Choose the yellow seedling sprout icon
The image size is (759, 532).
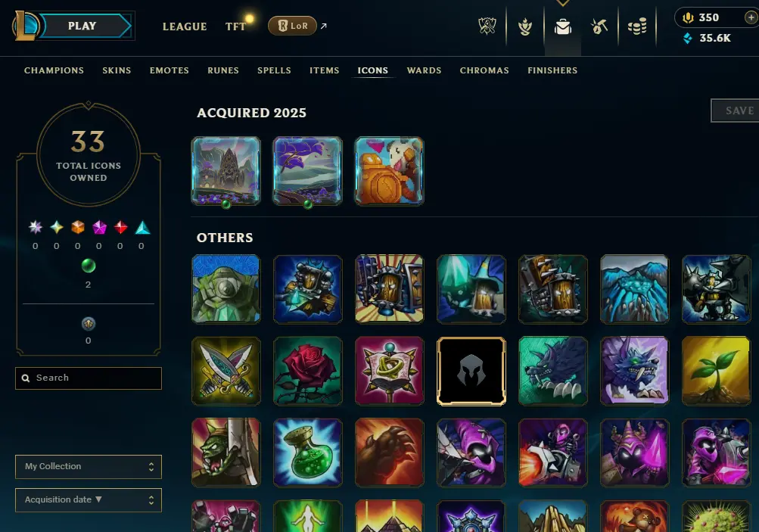[x=716, y=371]
